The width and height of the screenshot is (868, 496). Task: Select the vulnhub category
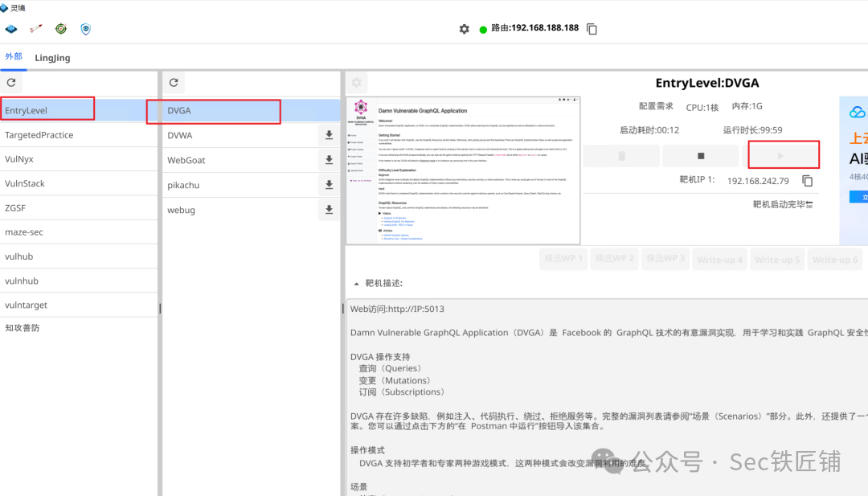[x=79, y=281]
